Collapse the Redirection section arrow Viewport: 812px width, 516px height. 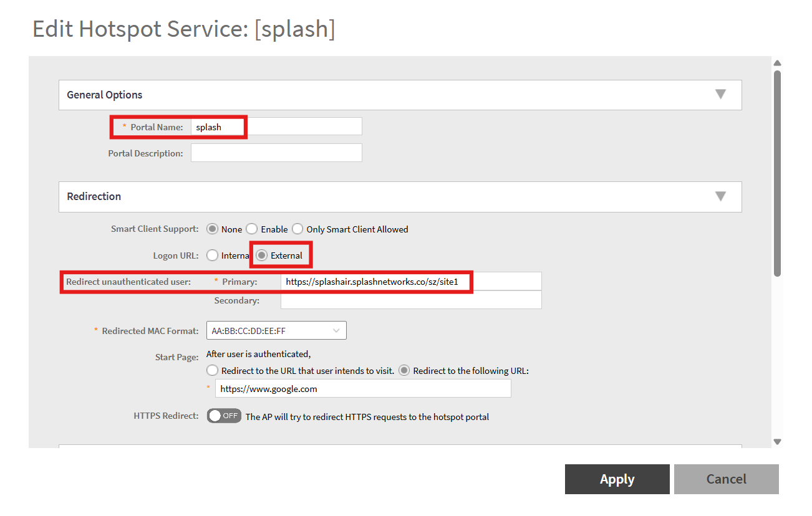[720, 196]
